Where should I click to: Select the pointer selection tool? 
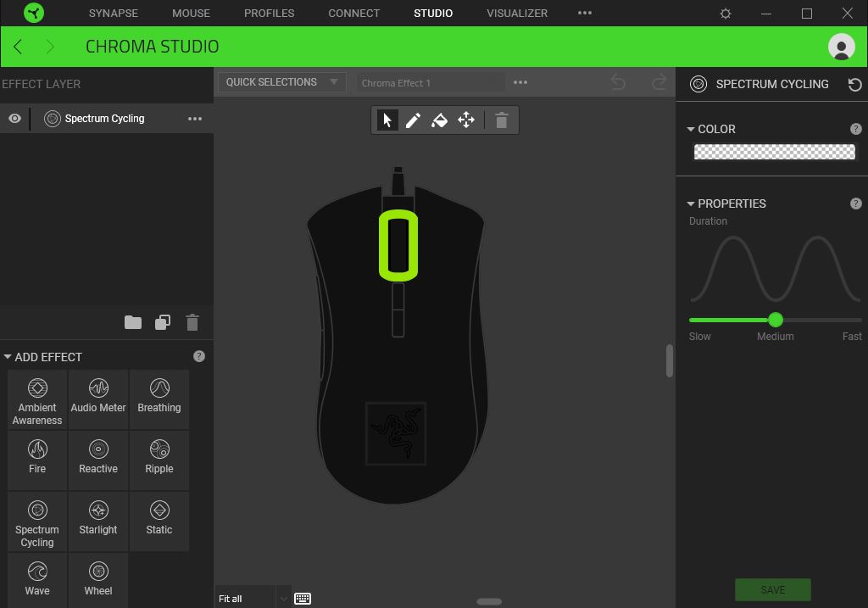pyautogui.click(x=387, y=120)
